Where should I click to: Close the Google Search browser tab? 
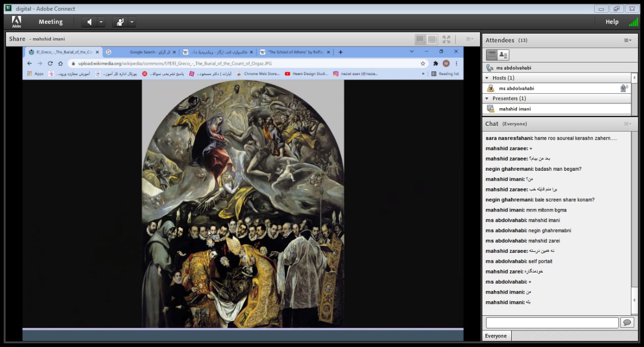[x=175, y=52]
